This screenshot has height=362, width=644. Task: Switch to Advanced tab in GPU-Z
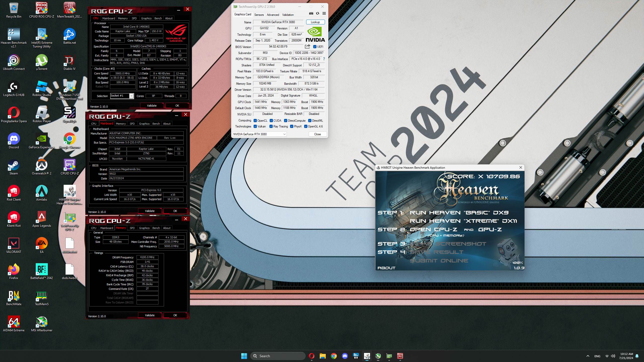coord(273,15)
